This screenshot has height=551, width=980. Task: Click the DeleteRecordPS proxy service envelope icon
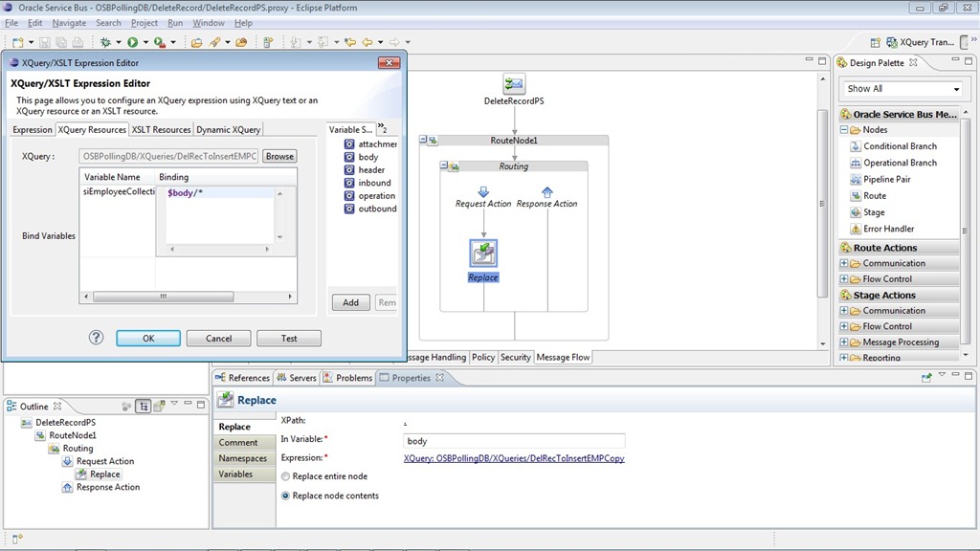click(x=514, y=84)
